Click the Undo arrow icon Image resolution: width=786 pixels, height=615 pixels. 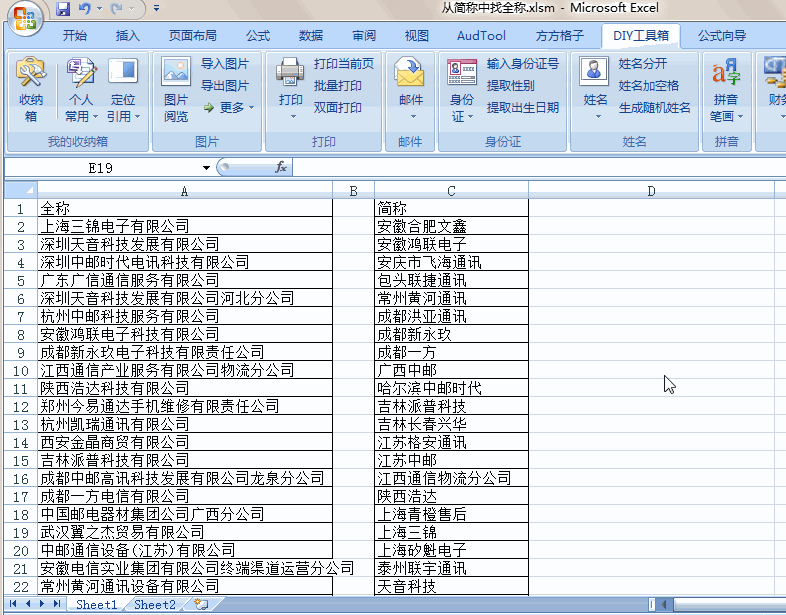pos(84,9)
